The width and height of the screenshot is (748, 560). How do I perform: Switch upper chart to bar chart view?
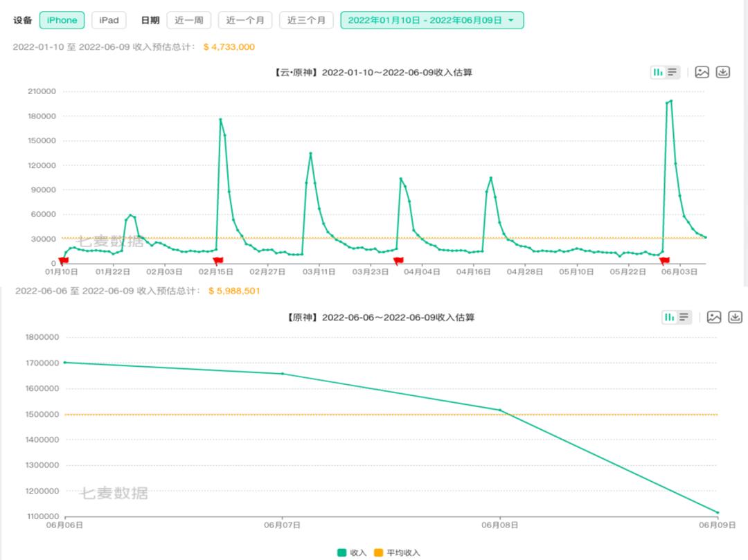coord(658,73)
